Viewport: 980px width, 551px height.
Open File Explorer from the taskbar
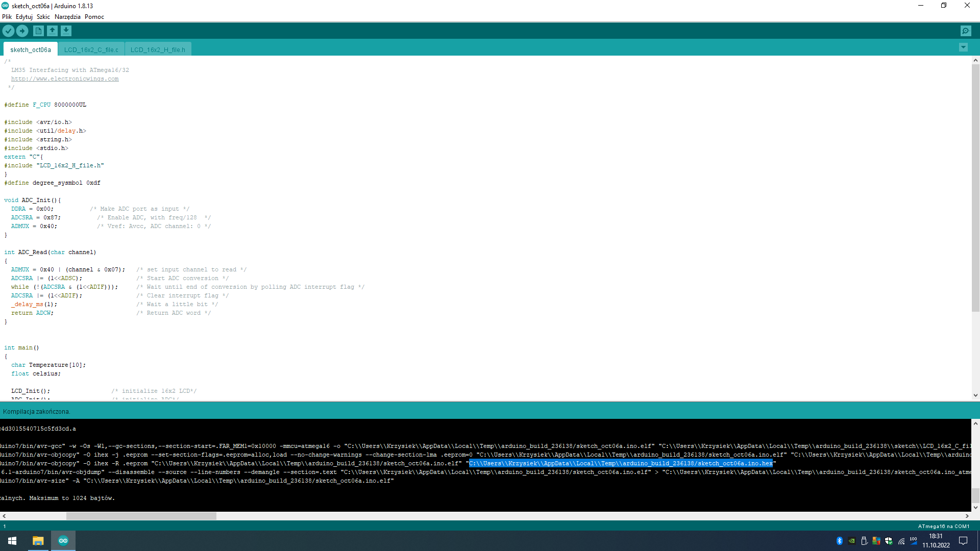click(x=38, y=541)
